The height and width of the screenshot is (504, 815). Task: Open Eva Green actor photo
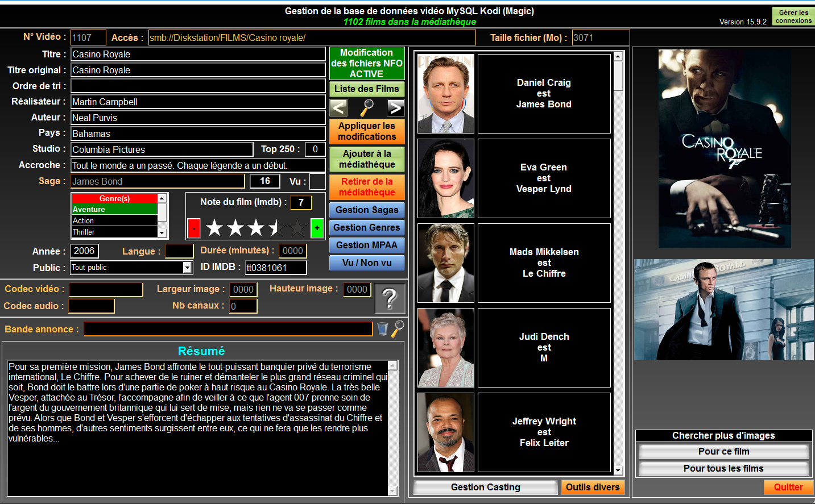click(446, 178)
